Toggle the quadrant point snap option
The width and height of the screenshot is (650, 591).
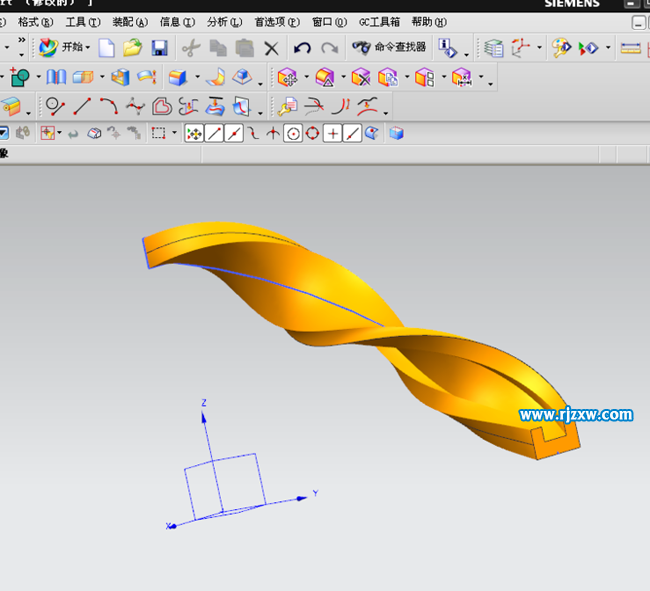click(x=312, y=133)
